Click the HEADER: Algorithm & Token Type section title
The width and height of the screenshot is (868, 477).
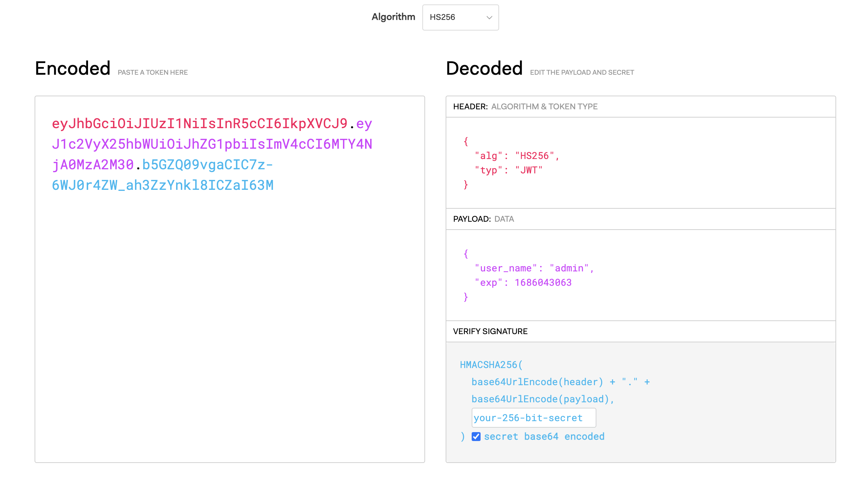pyautogui.click(x=525, y=107)
